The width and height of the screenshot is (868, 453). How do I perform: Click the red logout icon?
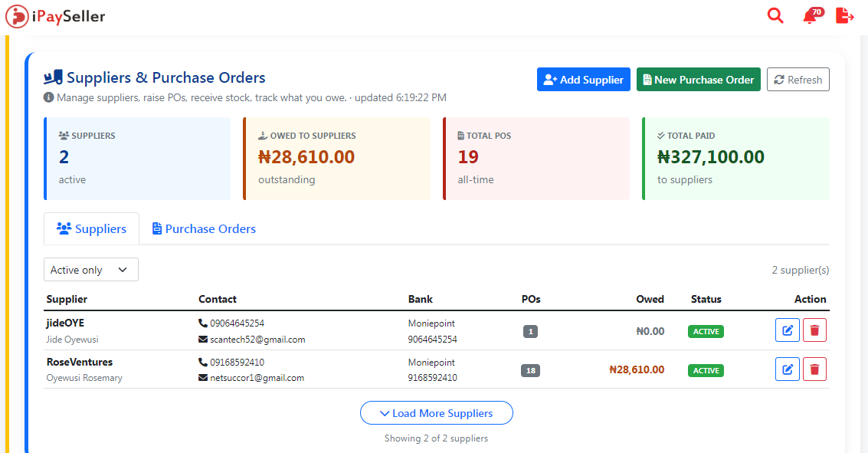pos(845,15)
